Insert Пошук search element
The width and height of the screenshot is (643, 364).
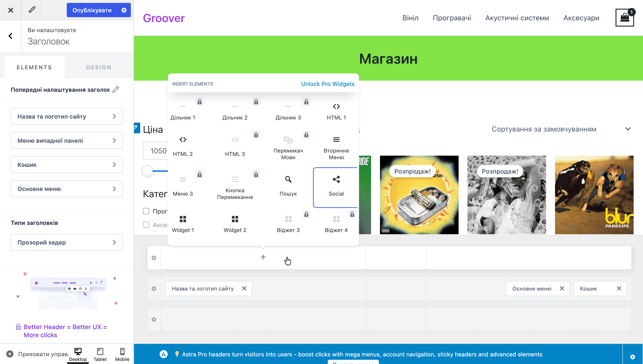point(288,186)
